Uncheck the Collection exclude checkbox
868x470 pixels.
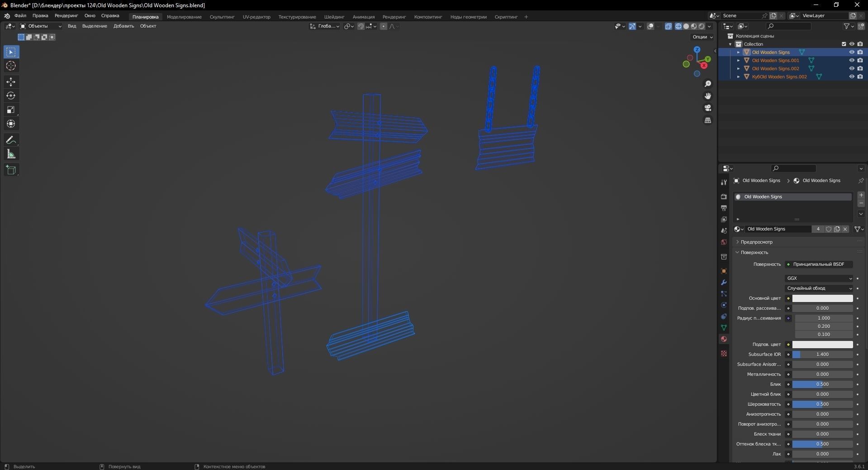pyautogui.click(x=844, y=44)
